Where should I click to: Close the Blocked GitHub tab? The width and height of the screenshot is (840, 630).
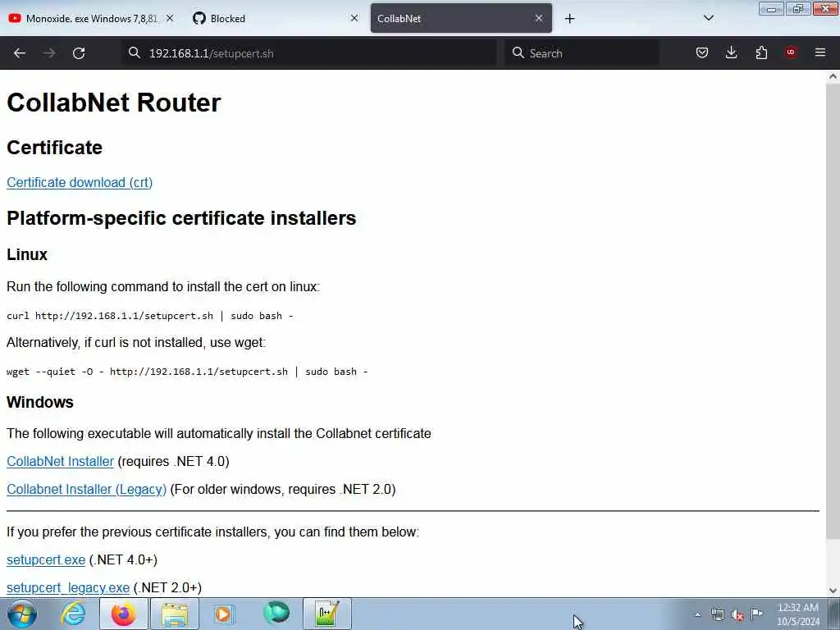click(x=354, y=18)
